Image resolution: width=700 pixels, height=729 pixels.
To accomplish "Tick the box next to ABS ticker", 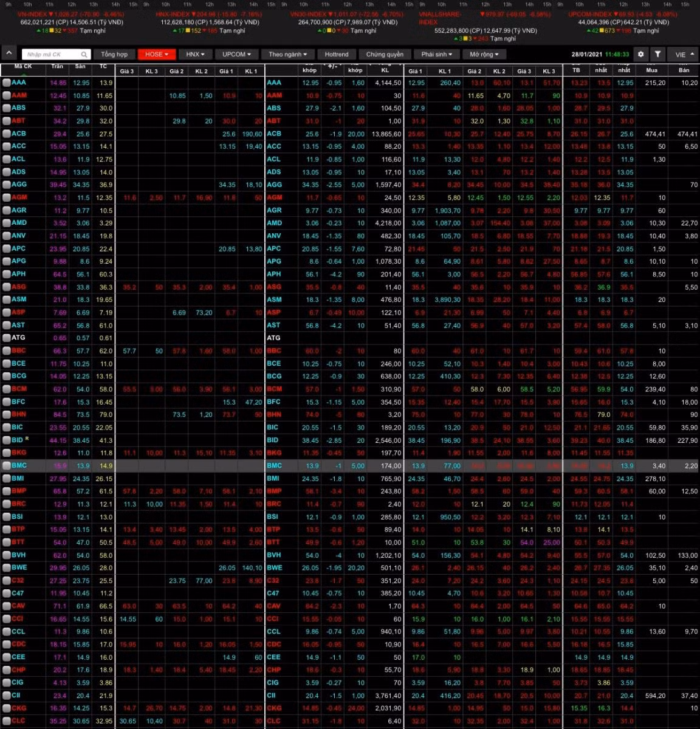I will click(6, 108).
